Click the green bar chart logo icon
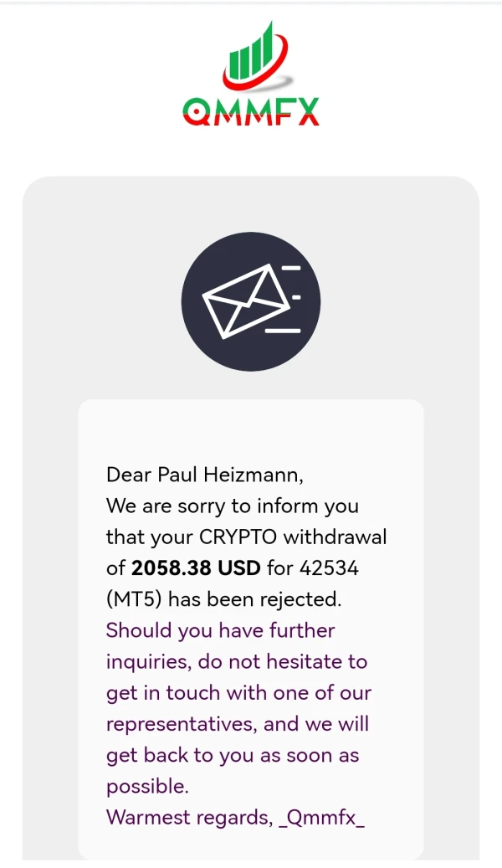 click(x=252, y=57)
